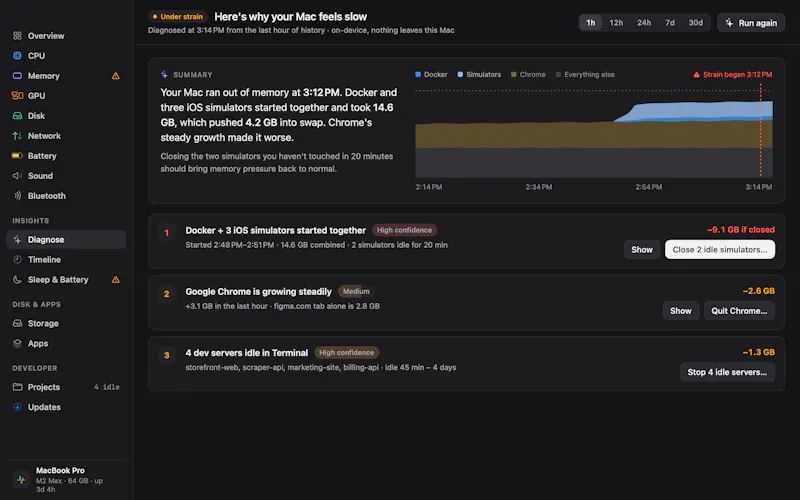Open the CPU section icon in sidebar
Viewport: 800px width, 500px height.
(x=17, y=56)
